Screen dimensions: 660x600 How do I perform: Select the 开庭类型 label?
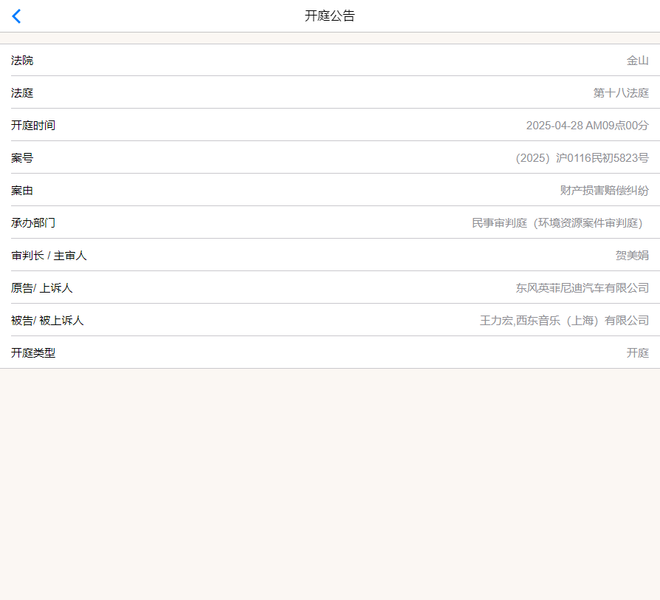[33, 353]
